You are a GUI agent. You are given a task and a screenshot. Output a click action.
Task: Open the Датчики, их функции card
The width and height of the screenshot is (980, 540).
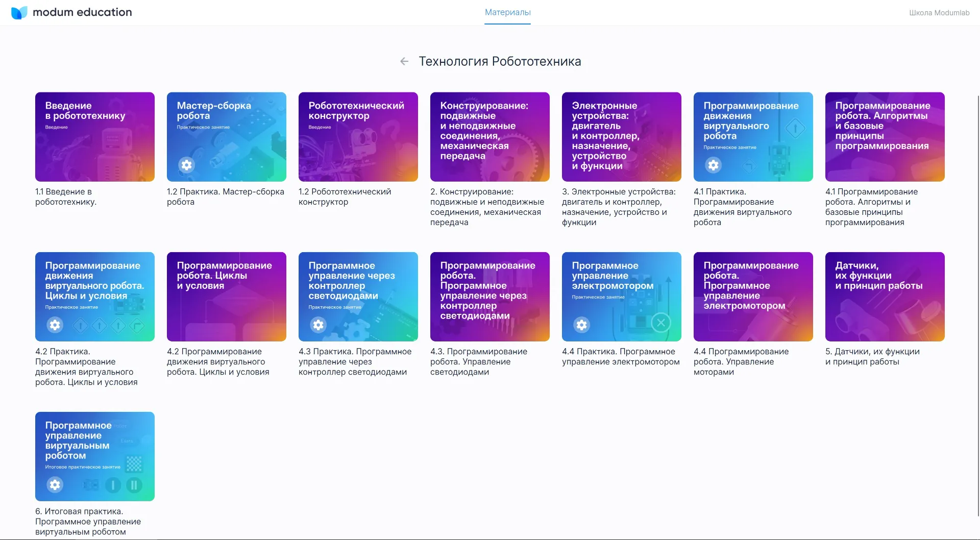pos(885,297)
